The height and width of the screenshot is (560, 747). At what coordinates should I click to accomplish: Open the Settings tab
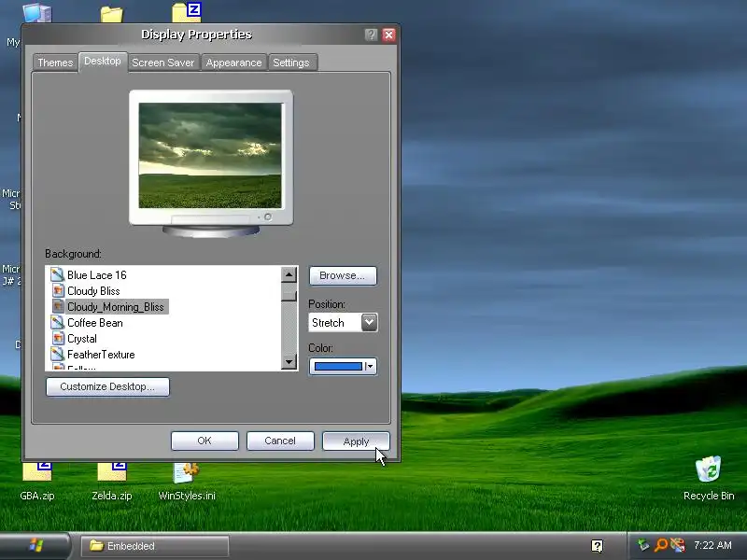291,63
